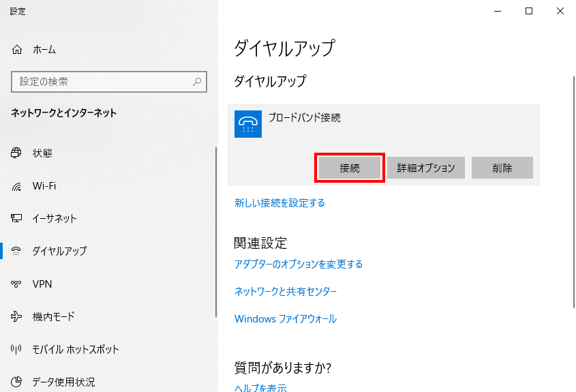The image size is (576, 392).
Task: Open the ホーム settings page
Action: point(44,49)
